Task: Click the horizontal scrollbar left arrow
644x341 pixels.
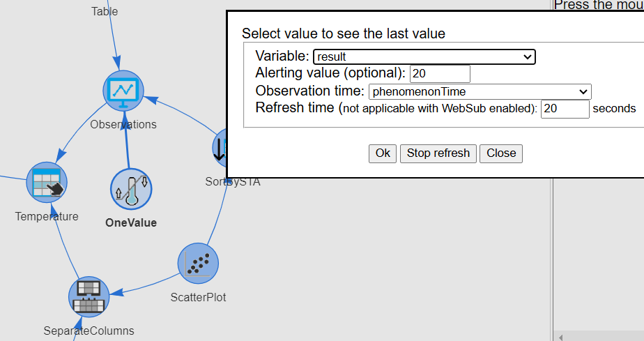Action: point(560,338)
